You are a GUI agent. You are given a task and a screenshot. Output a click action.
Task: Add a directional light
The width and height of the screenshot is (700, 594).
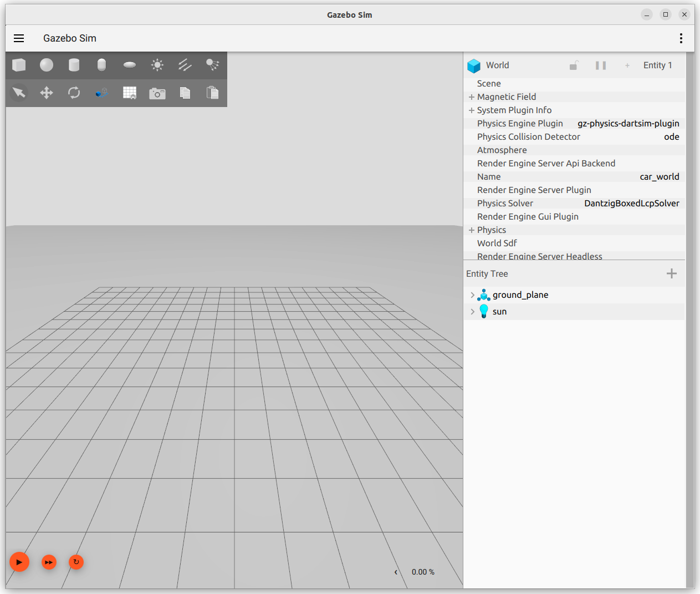(x=185, y=65)
